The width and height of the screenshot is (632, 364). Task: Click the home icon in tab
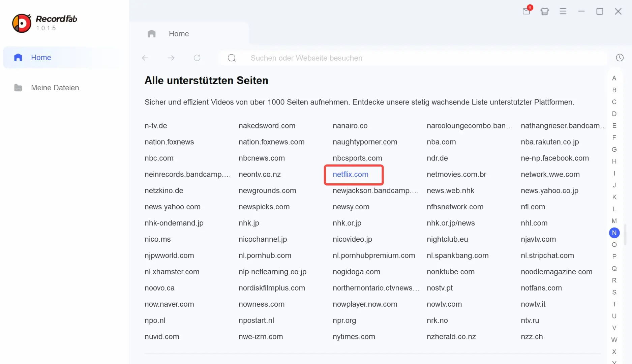(152, 34)
